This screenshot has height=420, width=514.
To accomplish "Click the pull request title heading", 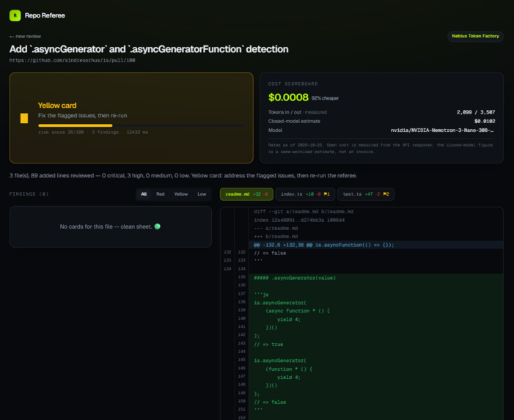I will coord(149,49).
